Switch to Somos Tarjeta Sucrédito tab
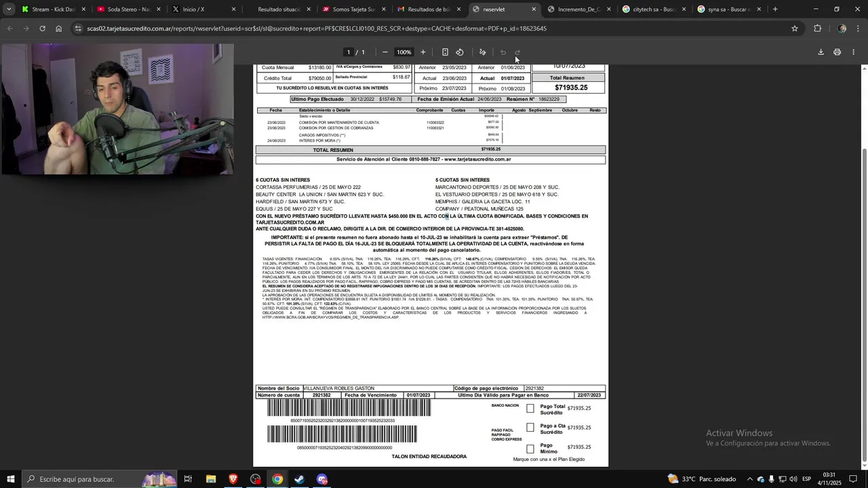This screenshot has width=868, height=488. 353,9
